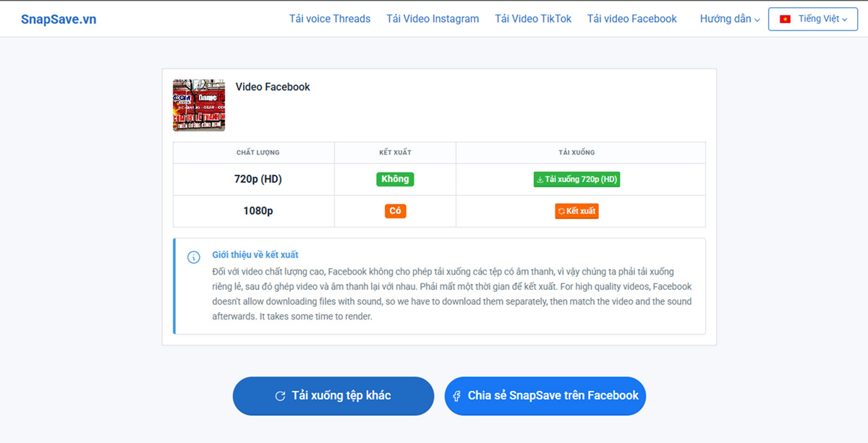This screenshot has width=868, height=443.
Task: Click the reload icon in Tải xuống tệp khác button
Action: click(281, 395)
